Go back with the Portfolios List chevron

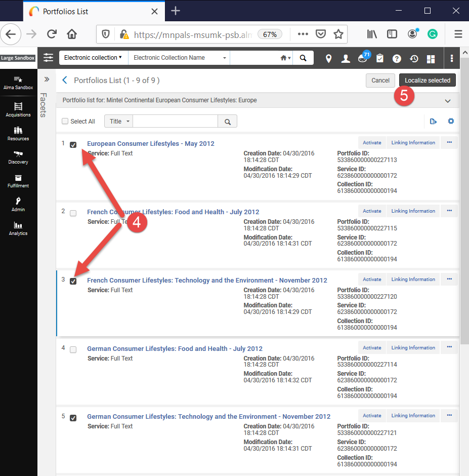[x=65, y=80]
